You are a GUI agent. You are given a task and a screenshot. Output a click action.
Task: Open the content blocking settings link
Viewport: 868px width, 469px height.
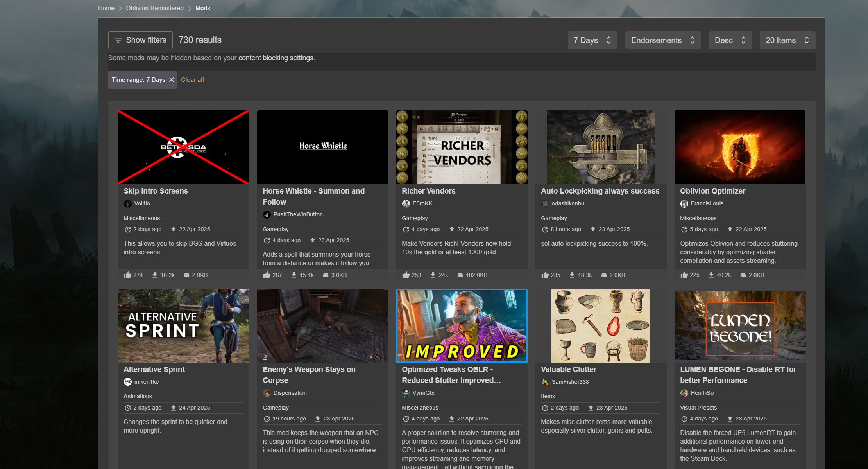[276, 58]
